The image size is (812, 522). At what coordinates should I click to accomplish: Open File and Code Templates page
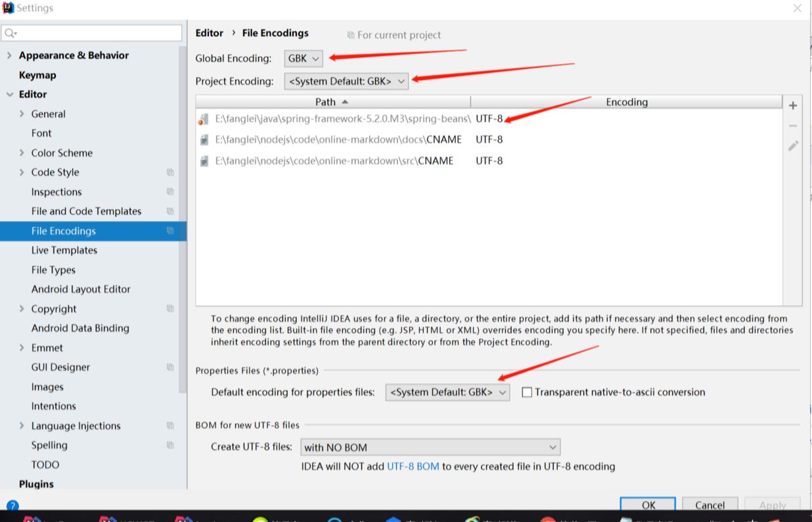(86, 211)
